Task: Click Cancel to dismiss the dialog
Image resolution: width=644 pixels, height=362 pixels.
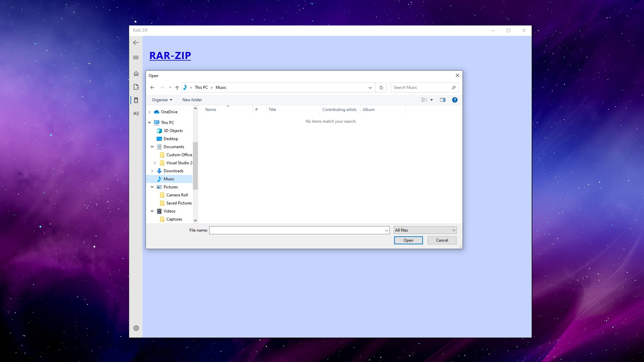Action: point(442,240)
